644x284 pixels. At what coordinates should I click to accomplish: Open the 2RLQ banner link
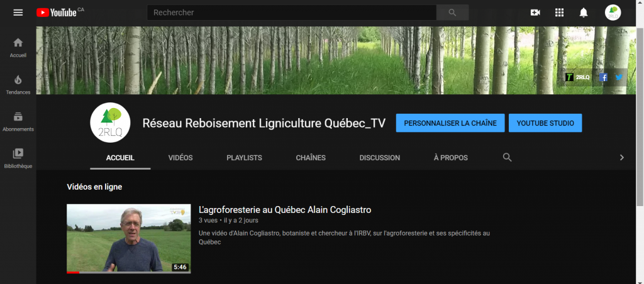coord(578,77)
